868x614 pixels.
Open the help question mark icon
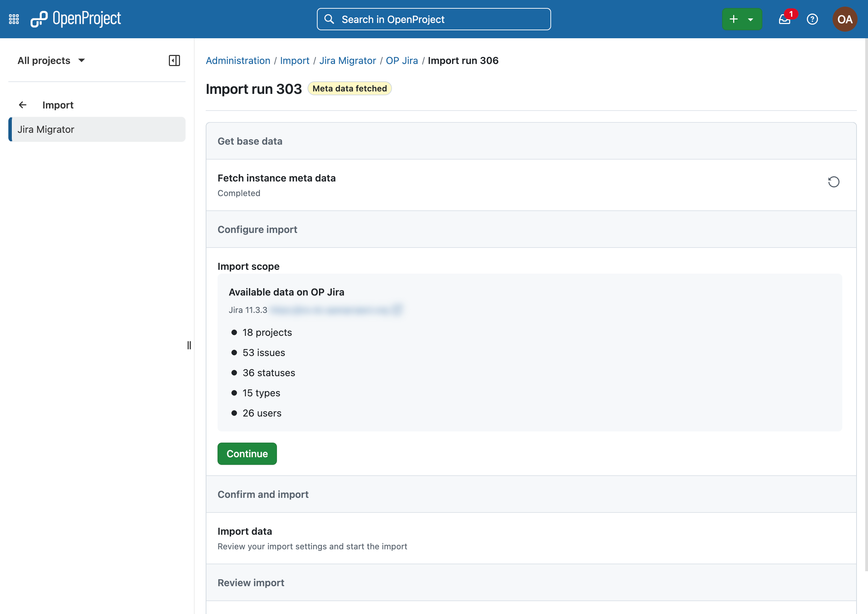pos(812,19)
